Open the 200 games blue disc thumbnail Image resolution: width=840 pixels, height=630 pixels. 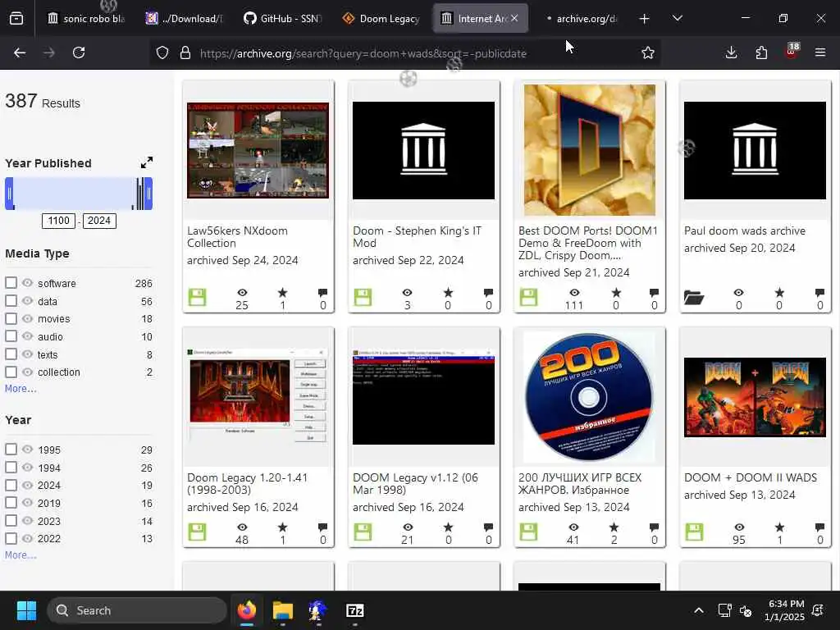click(x=589, y=397)
